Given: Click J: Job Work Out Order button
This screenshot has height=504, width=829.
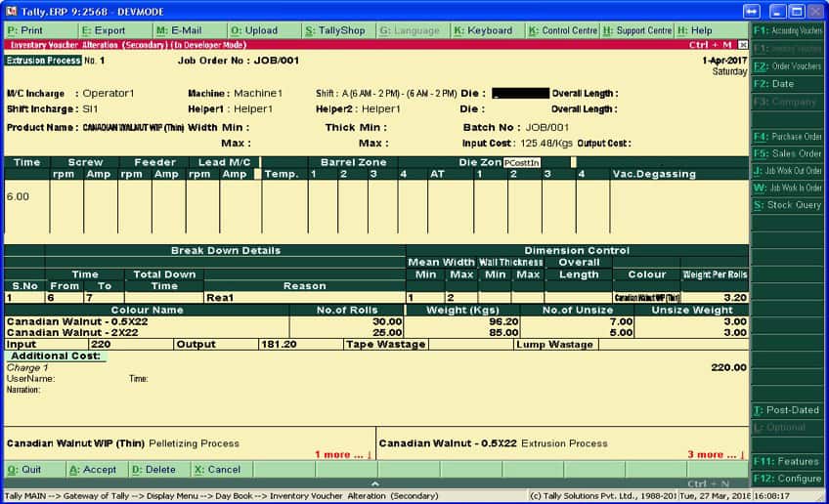Looking at the screenshot, I should click(x=788, y=171).
